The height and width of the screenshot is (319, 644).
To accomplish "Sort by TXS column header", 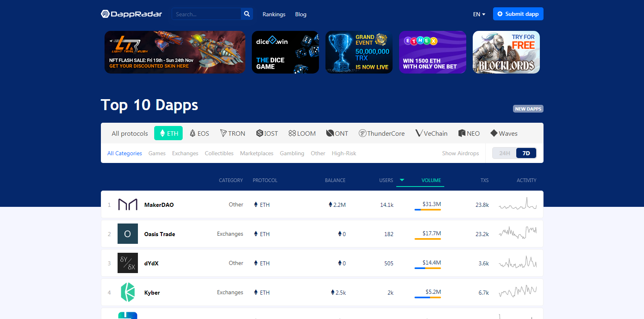I will 485,180.
